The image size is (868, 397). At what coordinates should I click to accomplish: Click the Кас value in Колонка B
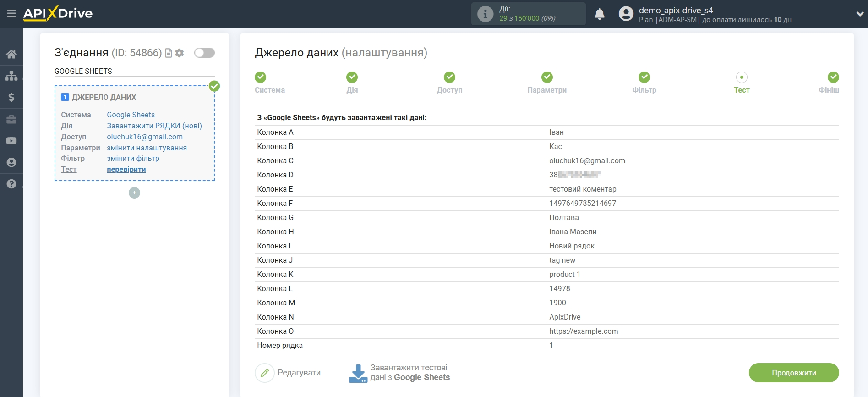pyautogui.click(x=556, y=146)
